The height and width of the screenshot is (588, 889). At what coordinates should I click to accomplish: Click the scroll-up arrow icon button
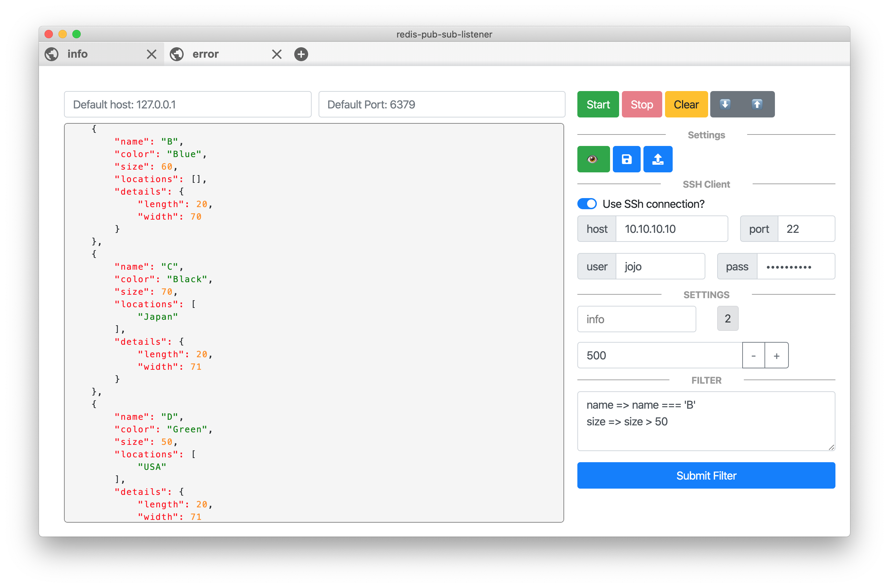click(757, 104)
